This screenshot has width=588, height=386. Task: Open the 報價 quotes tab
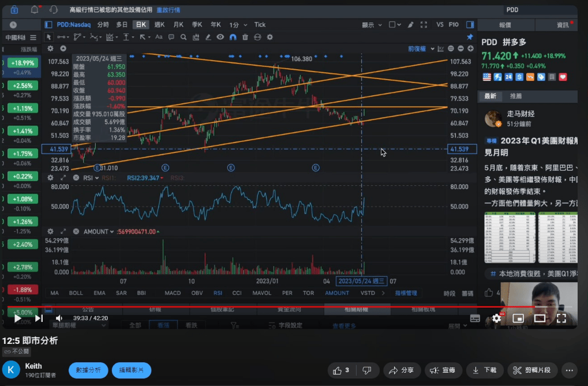click(x=505, y=25)
